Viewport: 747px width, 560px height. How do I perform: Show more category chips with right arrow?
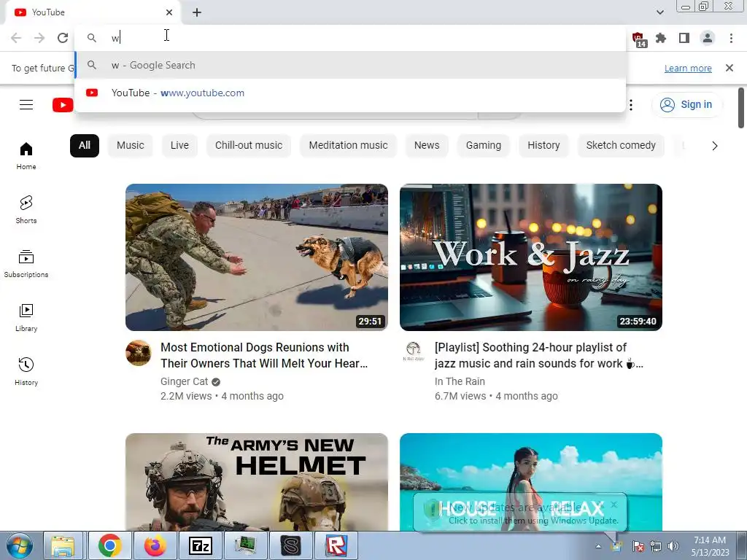715,146
